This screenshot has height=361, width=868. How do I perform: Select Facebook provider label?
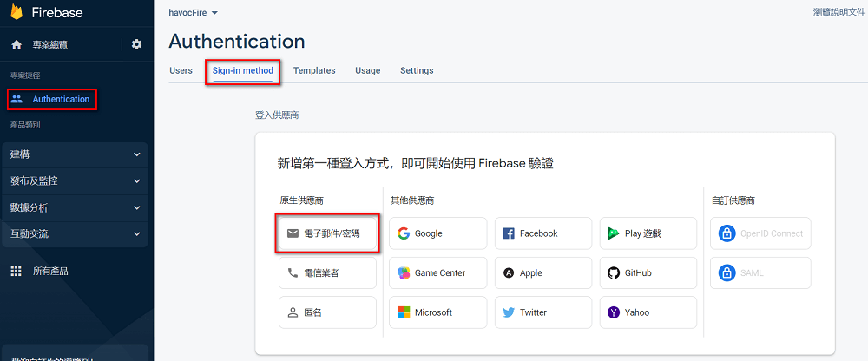pos(539,233)
